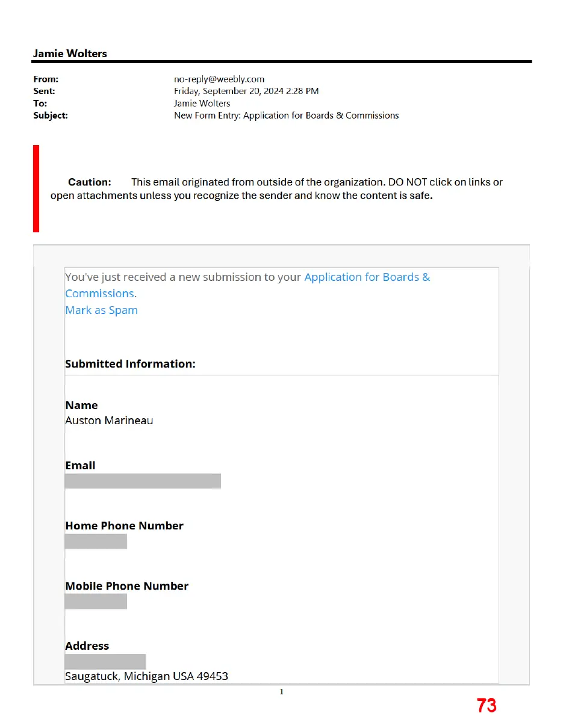Click the no-reply@weebly.com sender address
Viewport: 563px width, 728px height.
point(219,79)
